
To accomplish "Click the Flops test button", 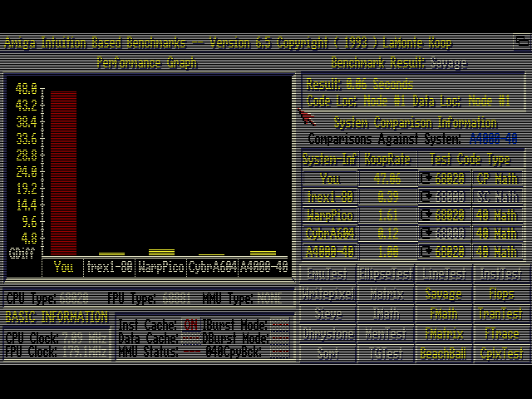I will pyautogui.click(x=500, y=294).
